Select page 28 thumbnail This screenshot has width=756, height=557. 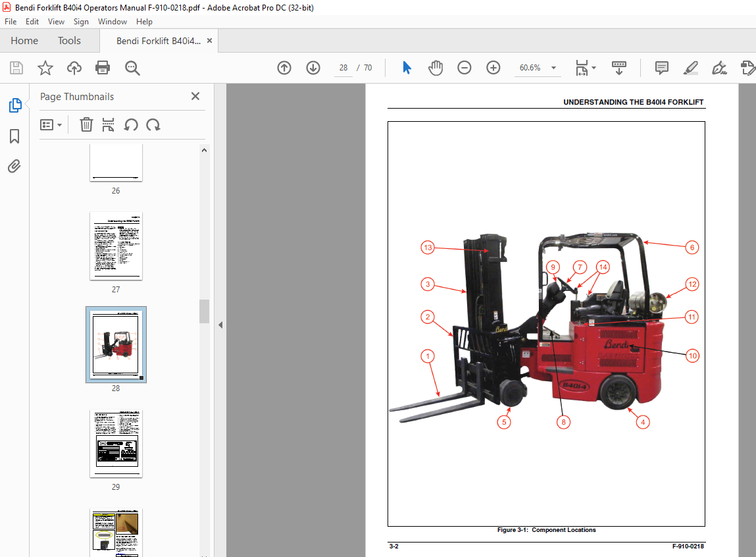(x=116, y=345)
